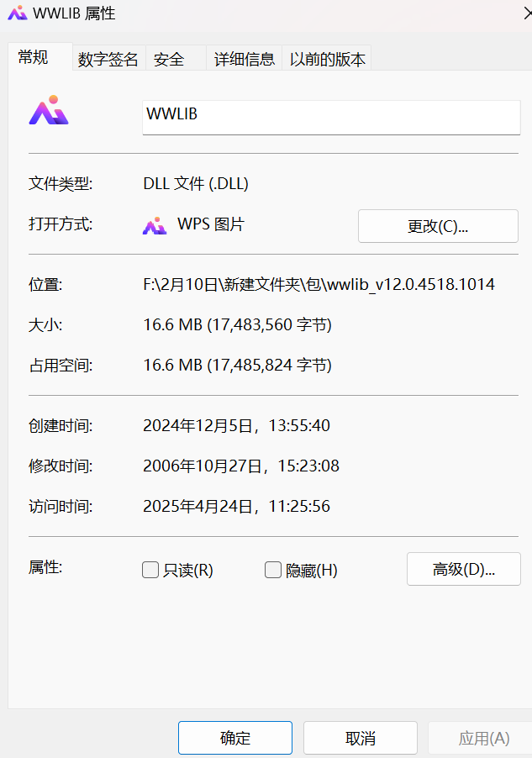This screenshot has width=532, height=758.
Task: Click the 17,483,560 字节 size value
Action: click(238, 325)
